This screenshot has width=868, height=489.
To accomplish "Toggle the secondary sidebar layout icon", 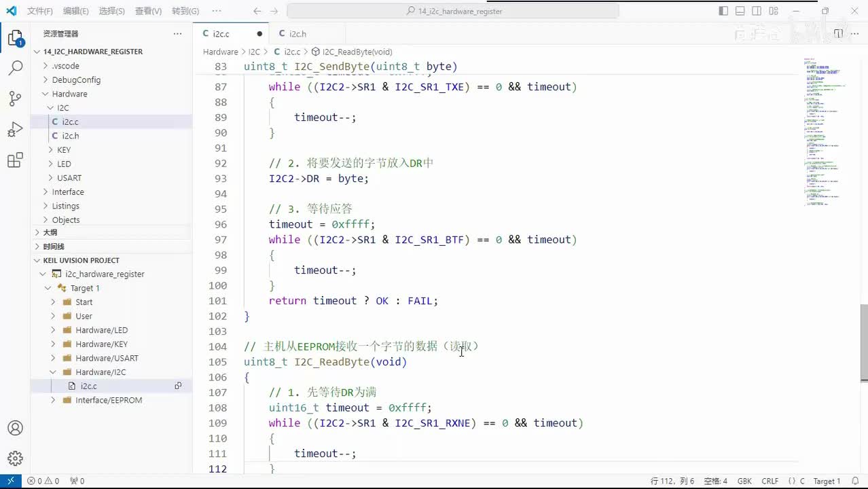I will 757,11.
